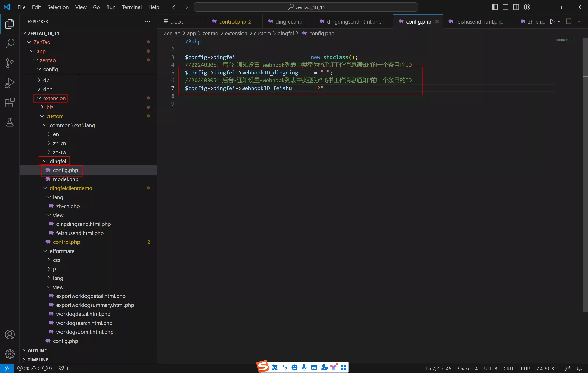Open the Terminal menu
Viewport: 588px width, 373px height.
(132, 7)
